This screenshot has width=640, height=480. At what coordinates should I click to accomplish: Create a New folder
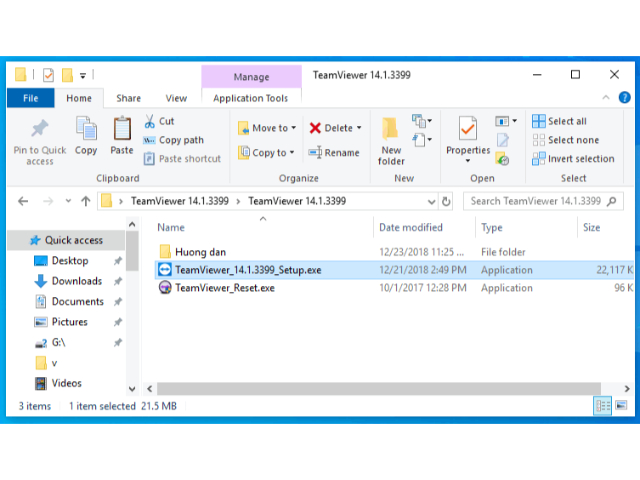391,141
